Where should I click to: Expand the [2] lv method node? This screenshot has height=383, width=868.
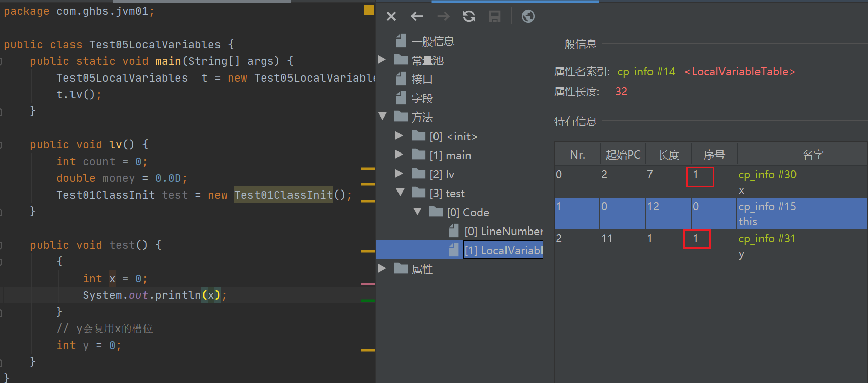click(399, 174)
